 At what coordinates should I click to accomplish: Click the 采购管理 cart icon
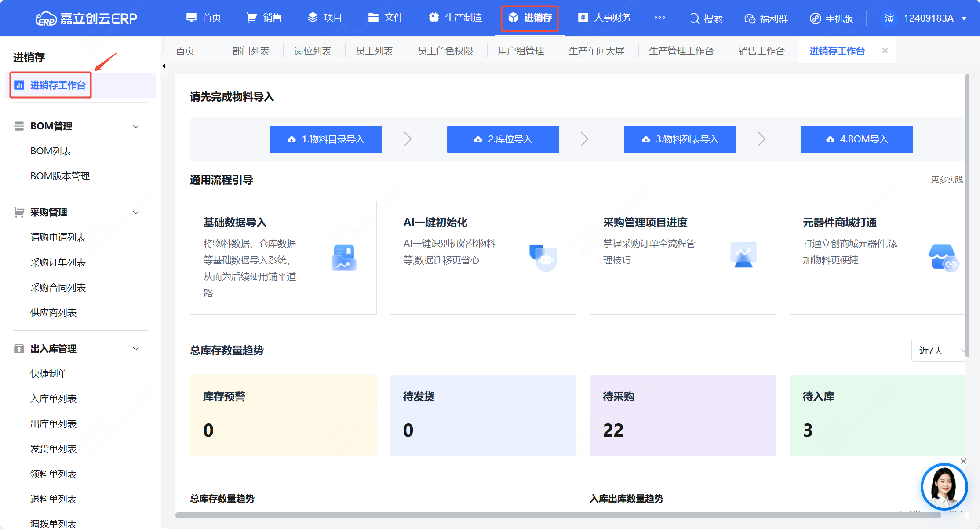(19, 212)
